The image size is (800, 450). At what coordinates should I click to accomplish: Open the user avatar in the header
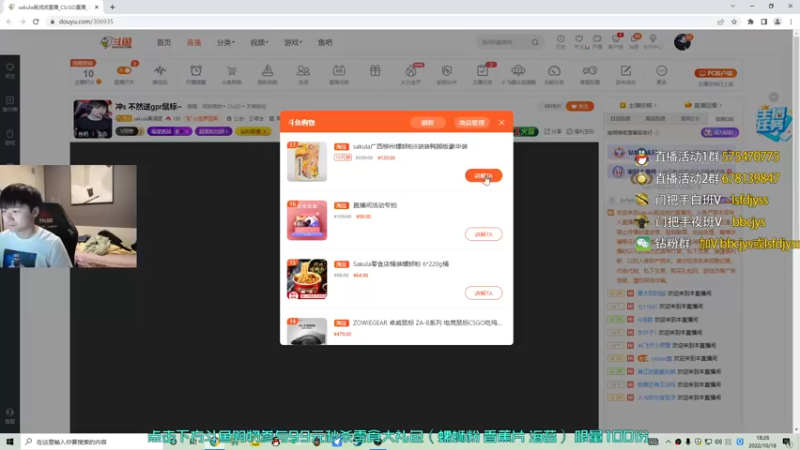(682, 42)
